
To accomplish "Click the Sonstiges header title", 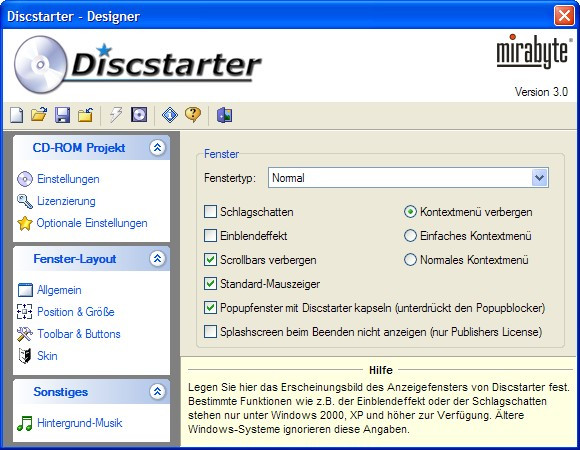I will (x=61, y=391).
